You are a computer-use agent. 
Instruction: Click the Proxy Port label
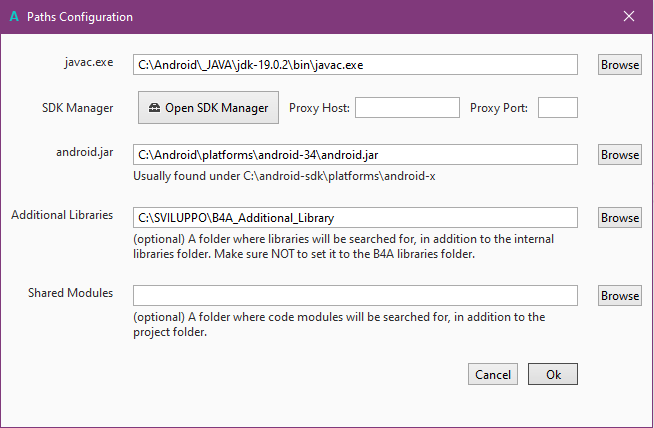pos(500,108)
